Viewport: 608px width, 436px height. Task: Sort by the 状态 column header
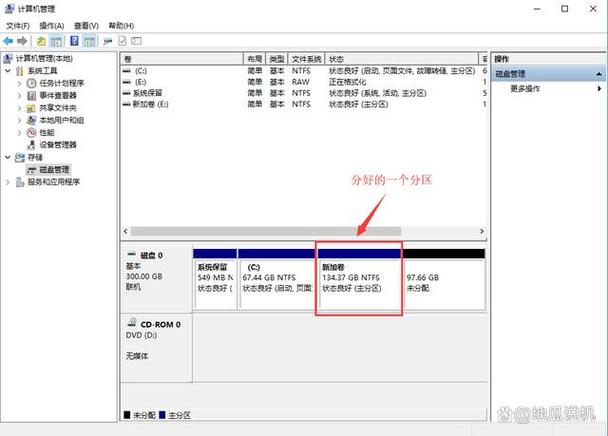(x=402, y=59)
